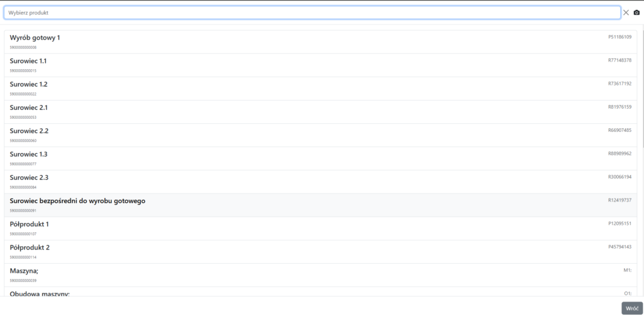Clear search with the X icon
This screenshot has width=644, height=316.
(x=626, y=13)
